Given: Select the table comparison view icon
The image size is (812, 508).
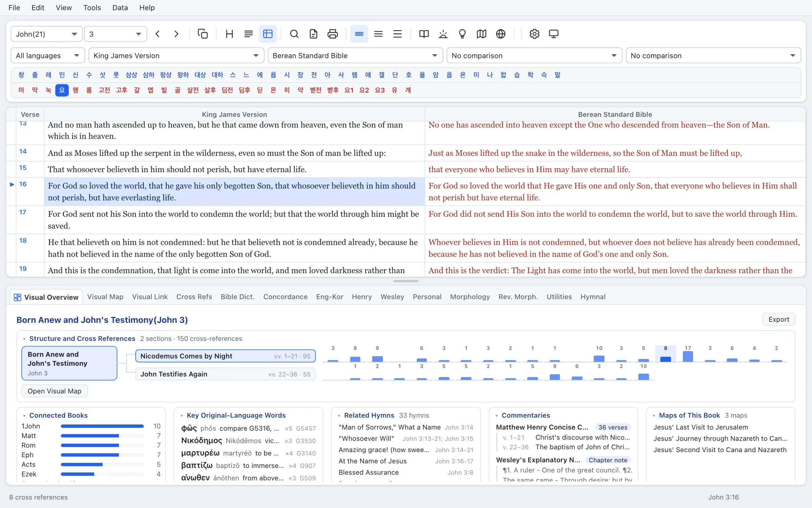Looking at the screenshot, I should click(x=268, y=34).
